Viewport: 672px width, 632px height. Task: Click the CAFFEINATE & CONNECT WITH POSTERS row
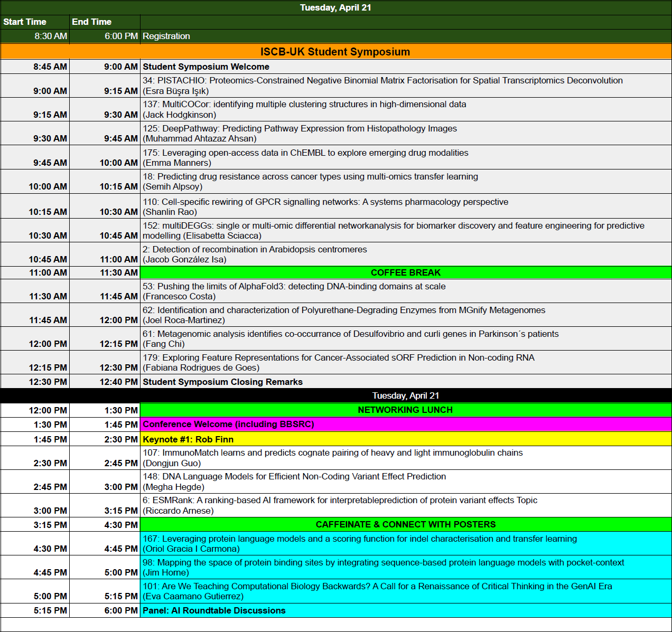click(x=405, y=524)
